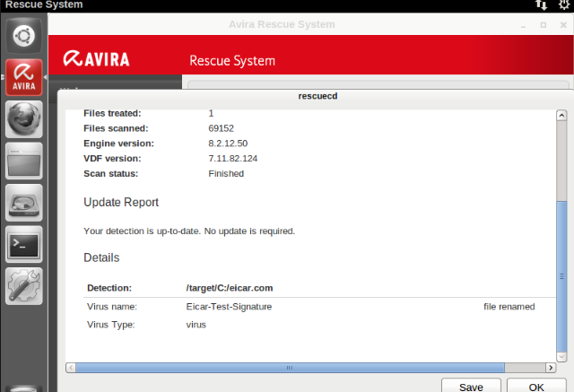Click the horizontal scrollbar left arrow
The width and height of the screenshot is (574, 392).
[73, 367]
